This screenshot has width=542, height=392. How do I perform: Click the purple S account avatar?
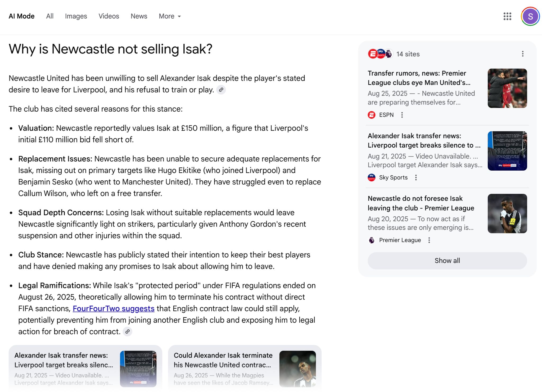click(x=530, y=16)
